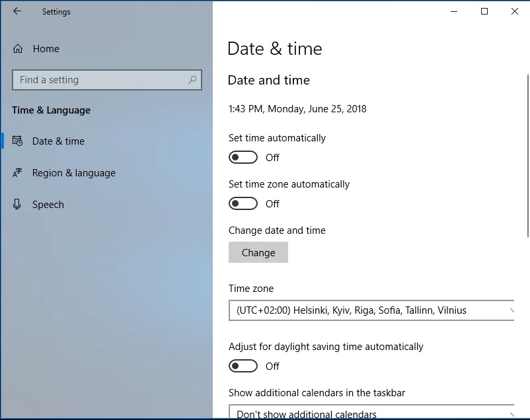Click the Region & language icon
This screenshot has height=420, width=530.
[x=18, y=173]
